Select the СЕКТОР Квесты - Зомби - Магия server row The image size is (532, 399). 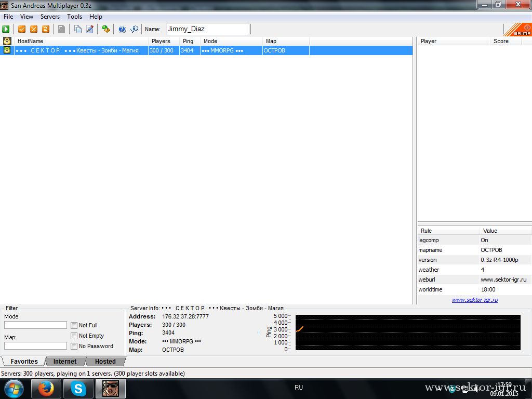(x=206, y=50)
